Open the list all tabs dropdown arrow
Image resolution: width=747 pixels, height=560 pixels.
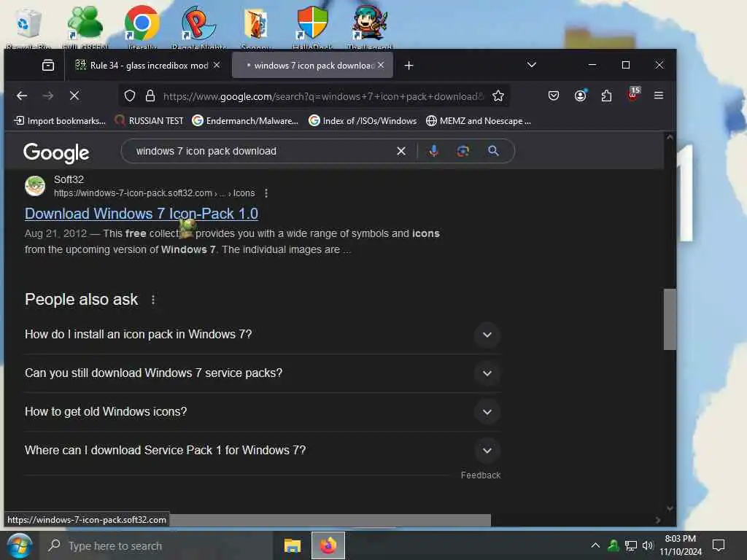coord(532,65)
